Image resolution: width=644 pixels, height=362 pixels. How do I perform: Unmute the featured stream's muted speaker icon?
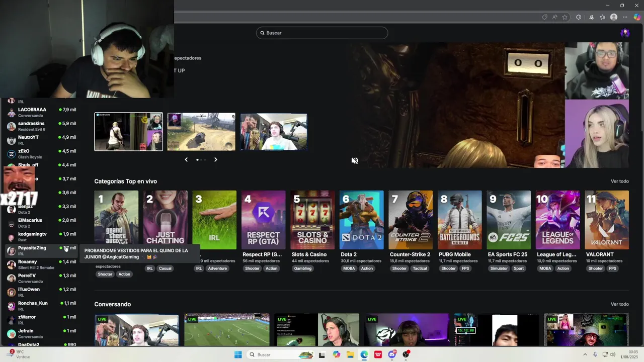pyautogui.click(x=355, y=160)
